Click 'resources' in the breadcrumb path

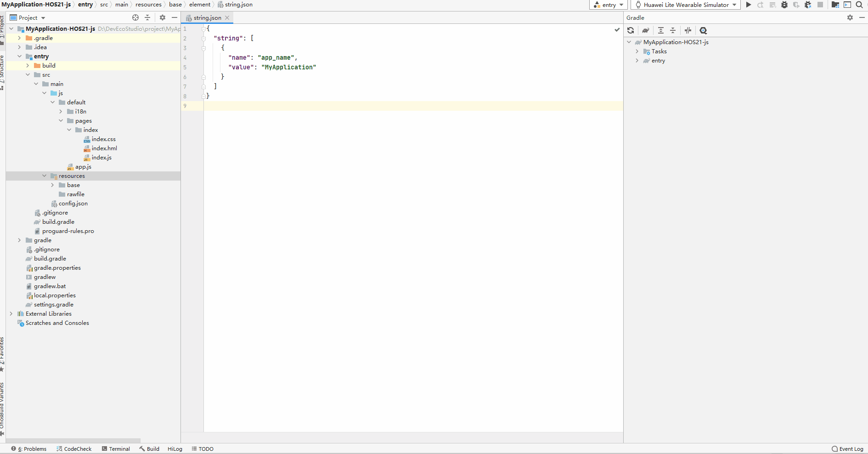point(148,5)
